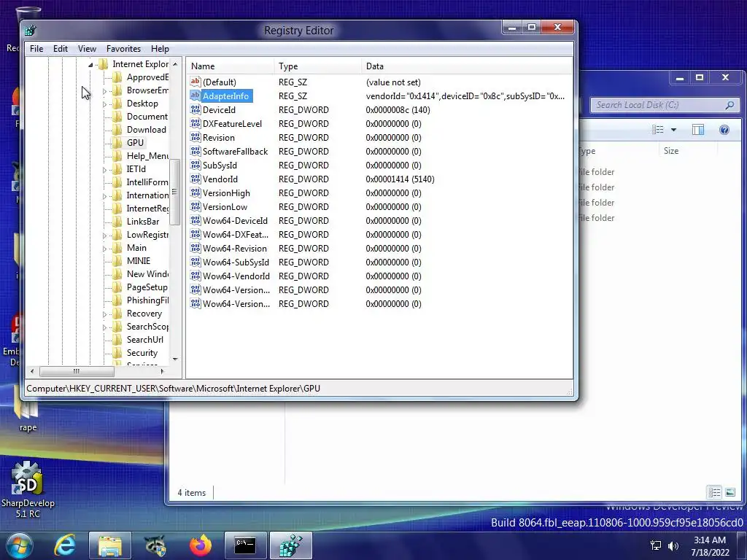
Task: Select the InternetRegistry folder icon
Action: [117, 208]
